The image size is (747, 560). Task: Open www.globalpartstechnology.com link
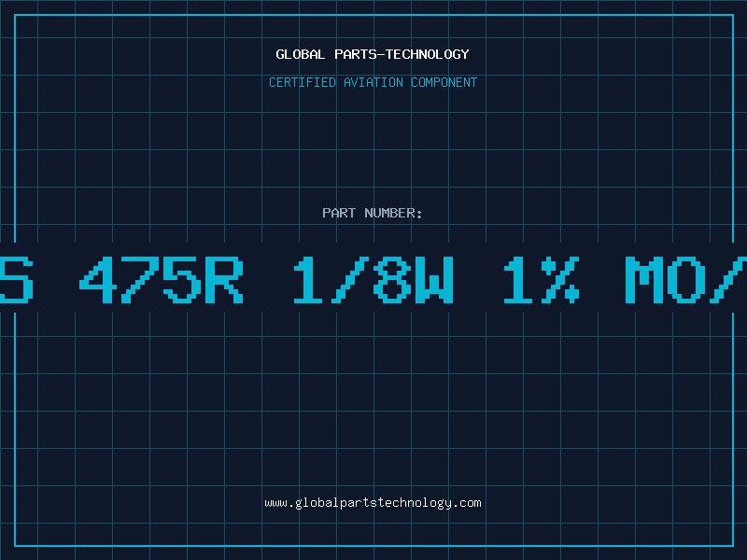tap(373, 503)
